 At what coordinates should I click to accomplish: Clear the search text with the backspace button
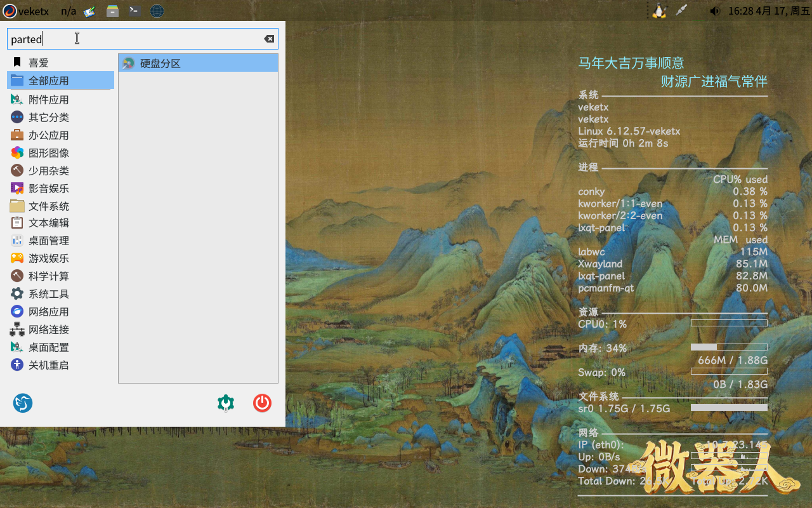point(269,39)
